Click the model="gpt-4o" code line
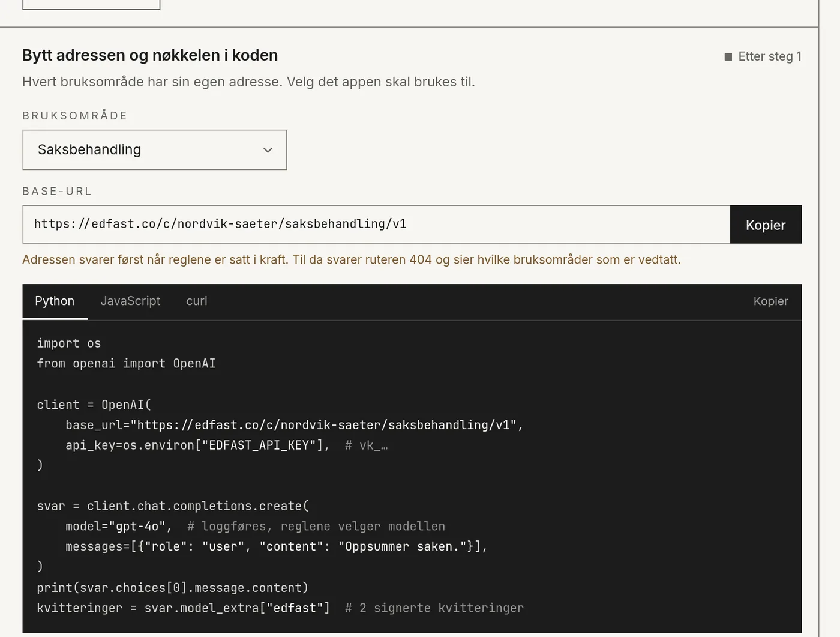840x637 pixels. [x=255, y=527]
